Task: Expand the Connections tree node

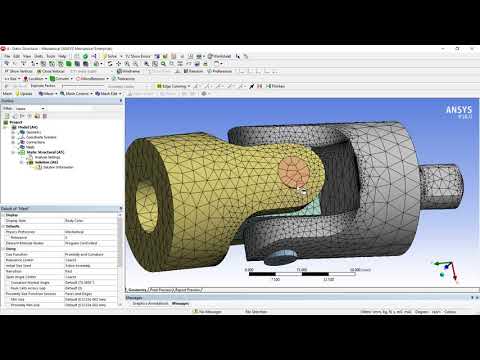Action: [13, 142]
